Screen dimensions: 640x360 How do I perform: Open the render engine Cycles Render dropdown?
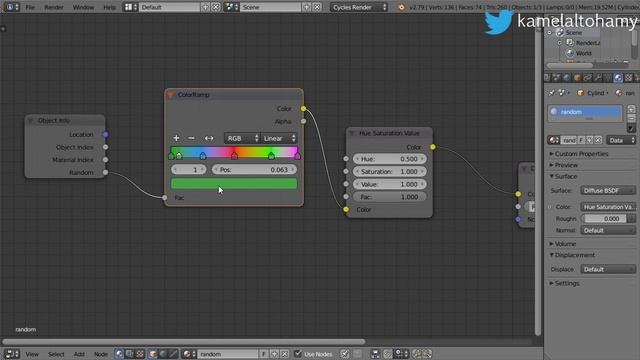coord(359,7)
